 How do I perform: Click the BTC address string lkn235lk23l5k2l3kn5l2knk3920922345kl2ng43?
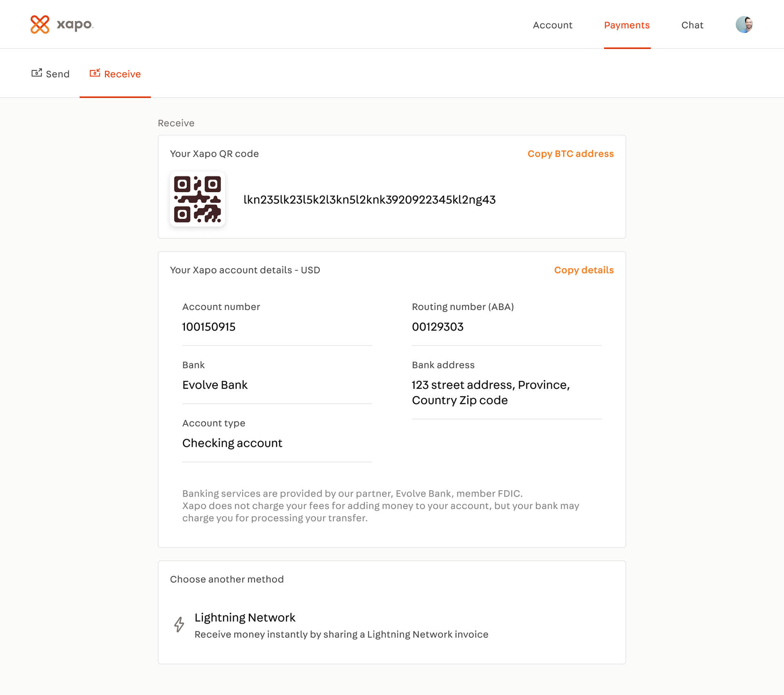tap(370, 200)
